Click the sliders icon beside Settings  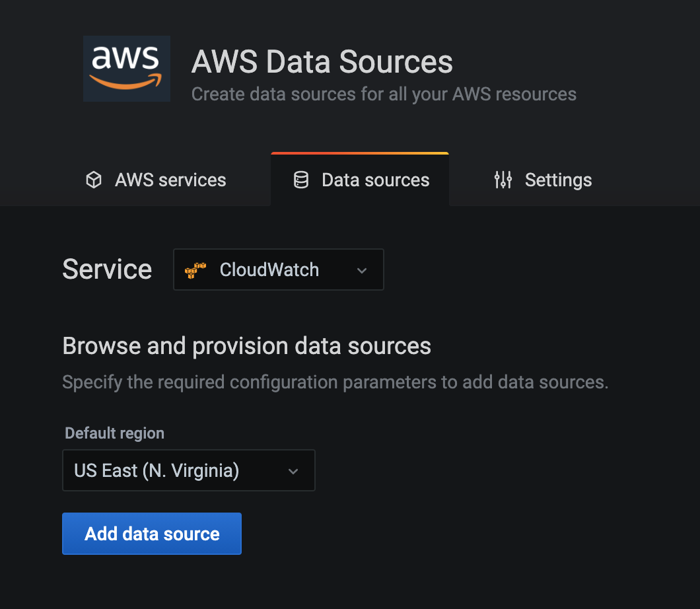pyautogui.click(x=503, y=180)
